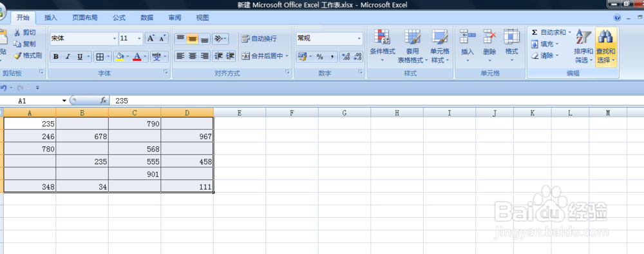Open Sort and Filter (排序和筛选)

tap(583, 46)
